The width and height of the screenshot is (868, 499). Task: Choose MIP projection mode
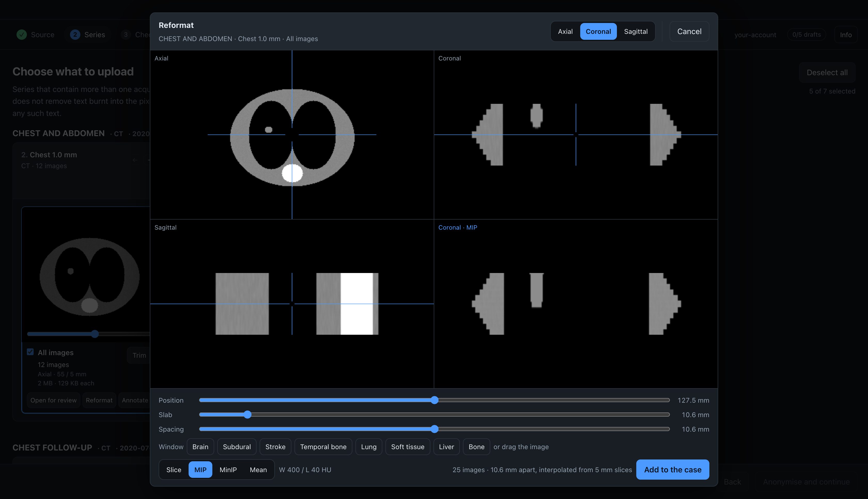coord(200,470)
